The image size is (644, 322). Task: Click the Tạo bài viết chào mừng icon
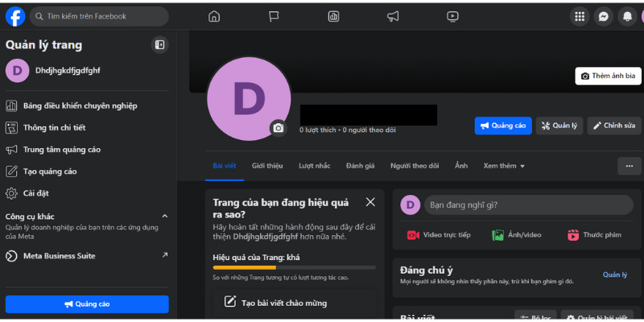click(230, 302)
